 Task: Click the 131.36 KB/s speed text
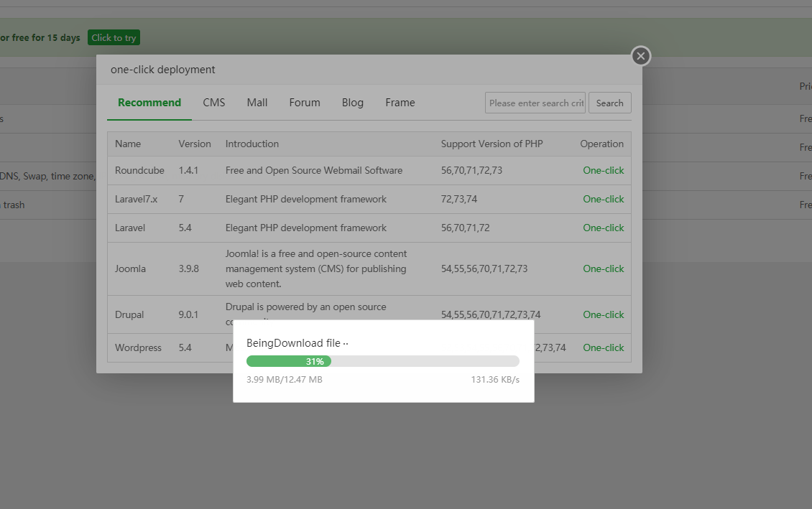coord(495,379)
